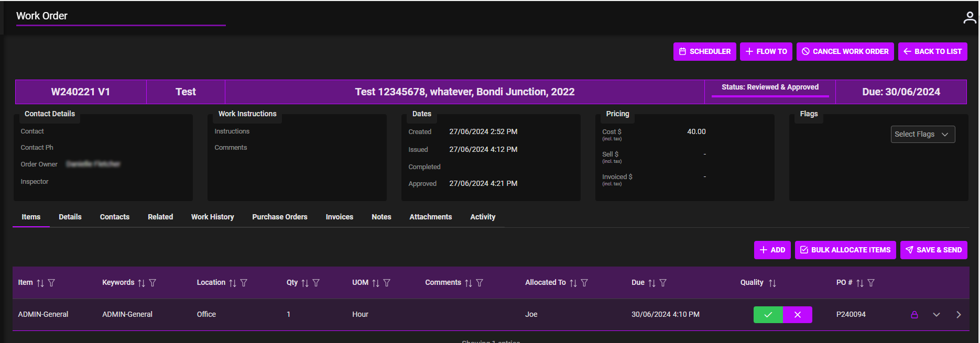
Task: Filter the PO # column
Action: coord(871,283)
